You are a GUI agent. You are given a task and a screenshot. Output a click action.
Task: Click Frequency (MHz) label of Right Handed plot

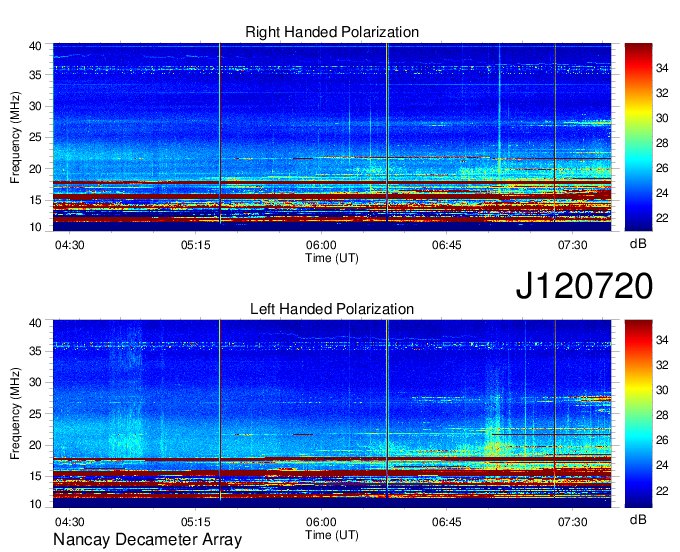pyautogui.click(x=15, y=137)
